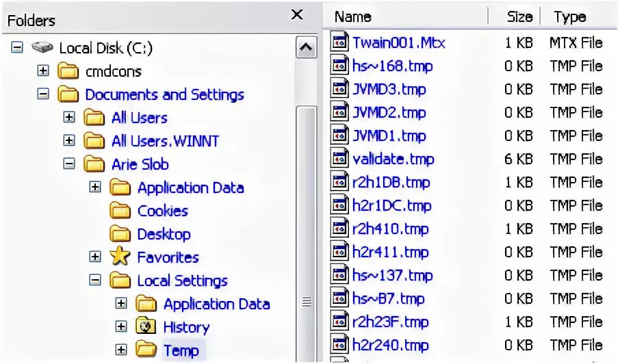This screenshot has height=364, width=620.
Task: Click the Local Disk (C:) drive icon
Action: tap(42, 47)
